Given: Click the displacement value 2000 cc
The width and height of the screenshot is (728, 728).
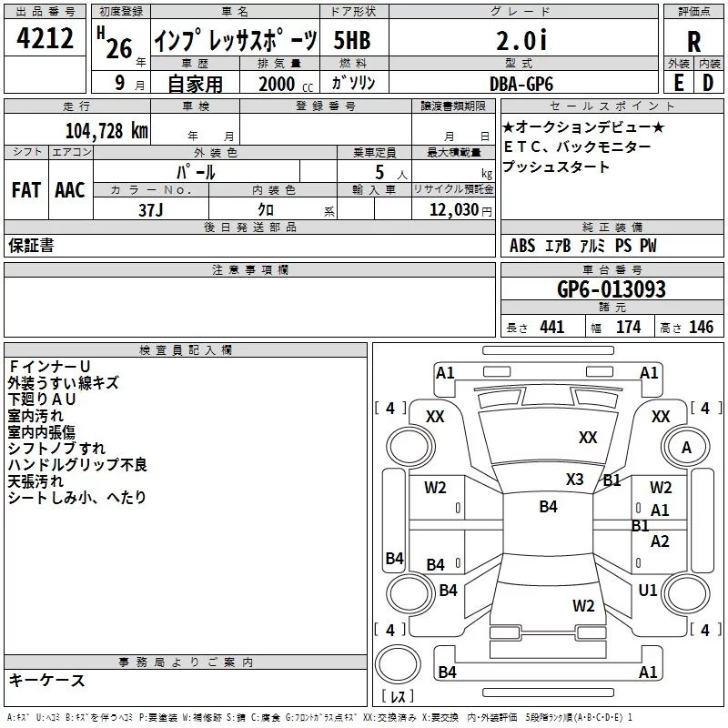Looking at the screenshot, I should tap(286, 84).
